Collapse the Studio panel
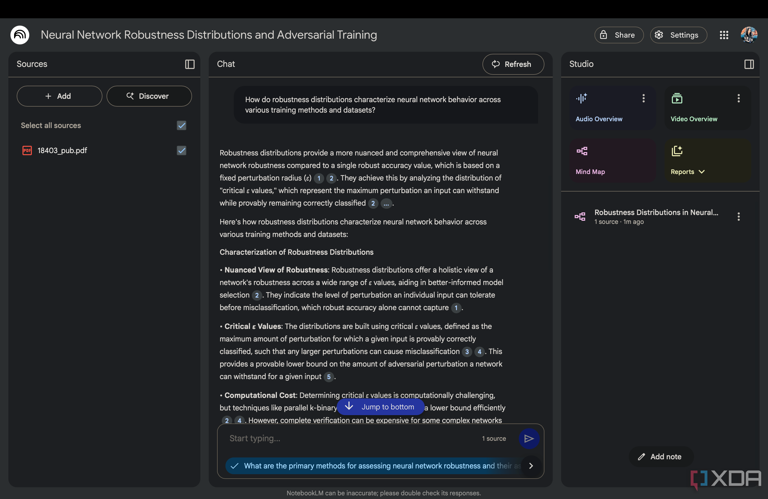The height and width of the screenshot is (499, 768). (749, 64)
